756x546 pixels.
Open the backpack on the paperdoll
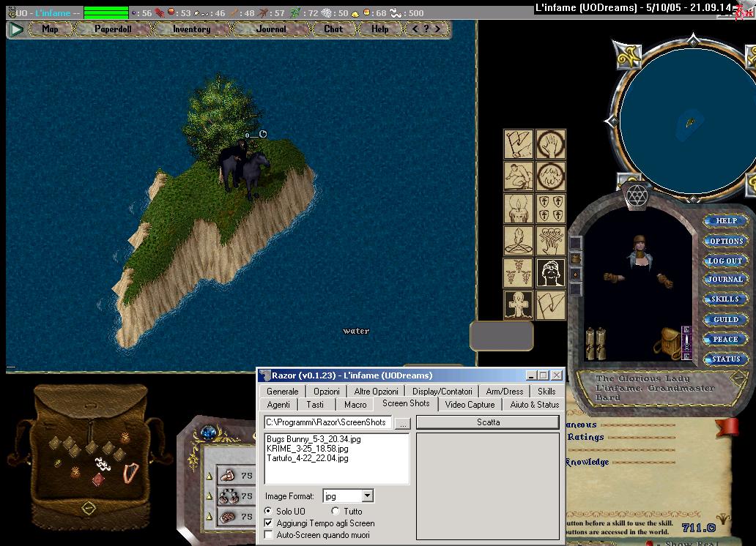pos(667,343)
